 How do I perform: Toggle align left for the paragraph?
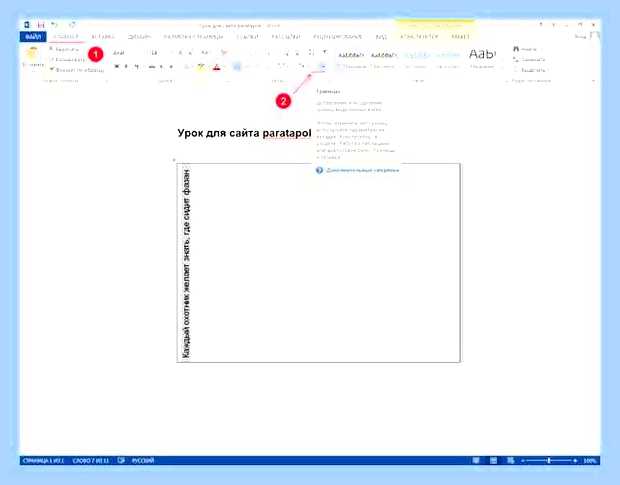click(237, 67)
